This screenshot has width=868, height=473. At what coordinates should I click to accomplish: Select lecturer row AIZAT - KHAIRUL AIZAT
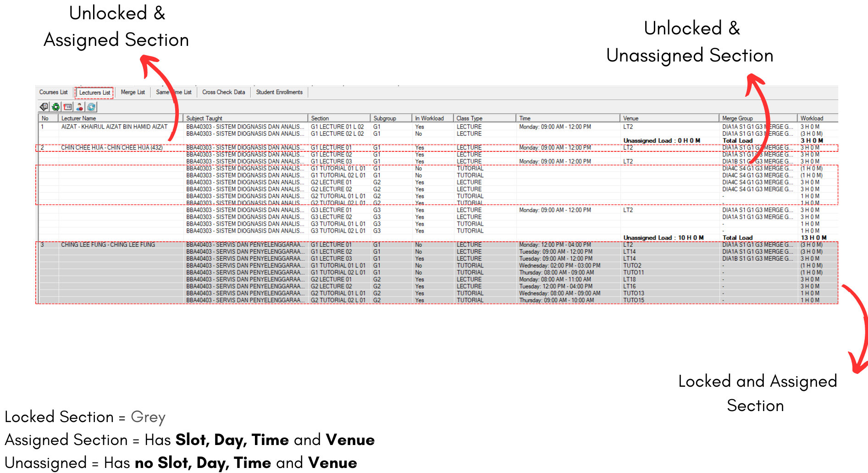114,127
